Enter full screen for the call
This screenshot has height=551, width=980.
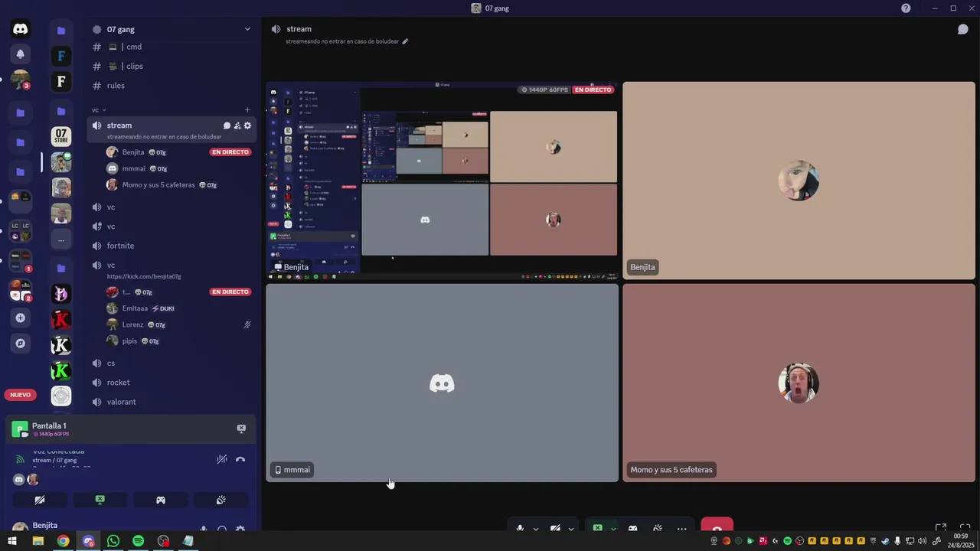pyautogui.click(x=965, y=528)
